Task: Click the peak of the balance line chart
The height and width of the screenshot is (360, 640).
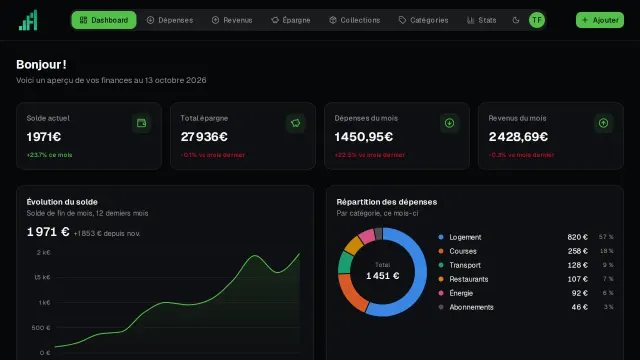Action: coord(300,253)
